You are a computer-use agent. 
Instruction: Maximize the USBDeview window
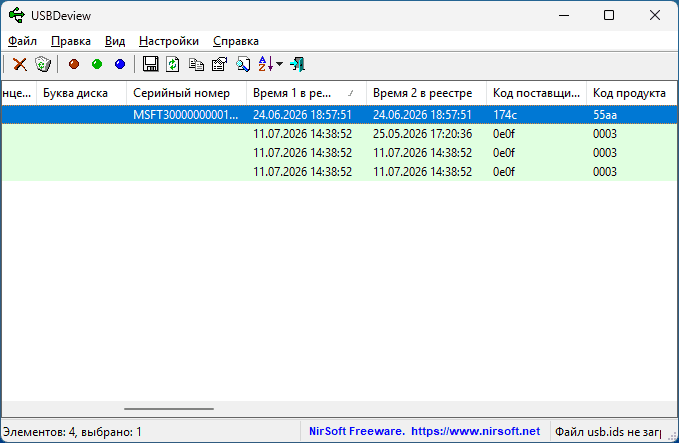pos(609,16)
